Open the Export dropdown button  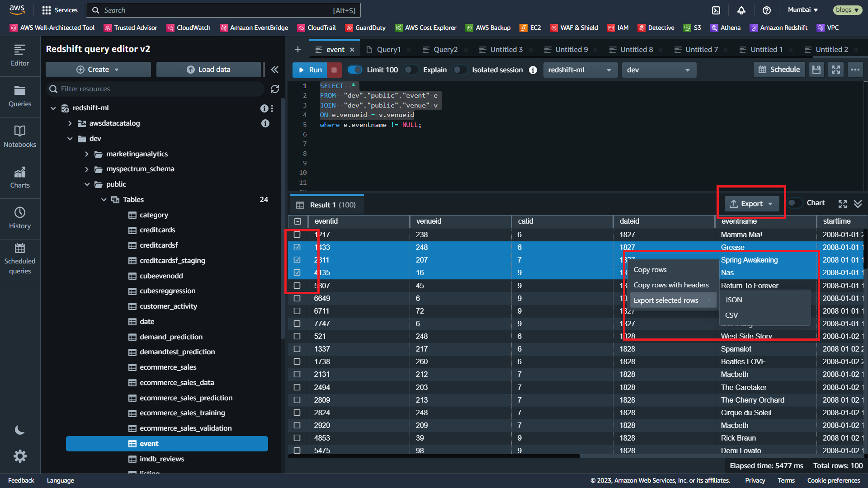[x=751, y=204]
